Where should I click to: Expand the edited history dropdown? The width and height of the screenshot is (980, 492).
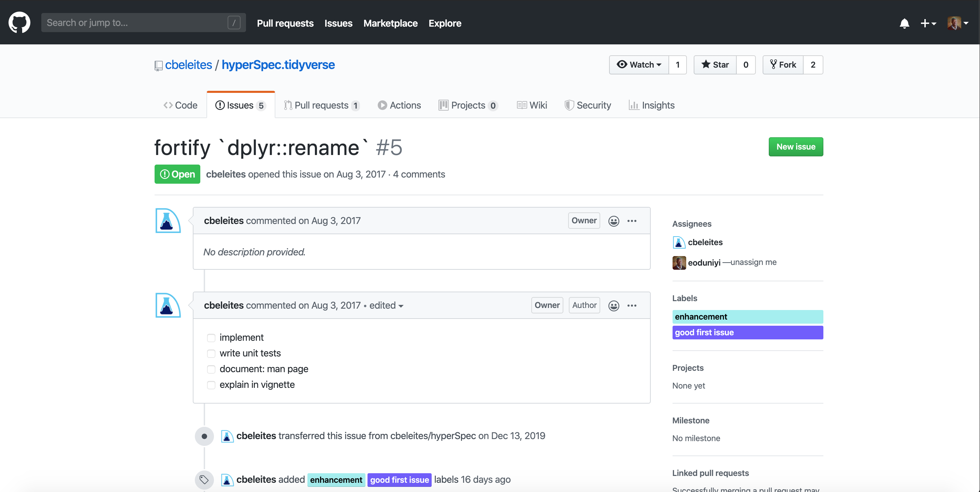[x=386, y=305]
